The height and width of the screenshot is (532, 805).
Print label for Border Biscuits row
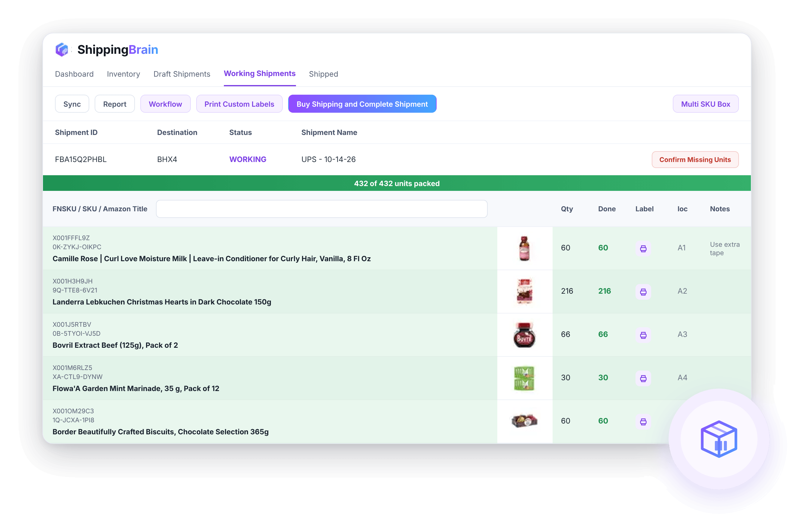(643, 422)
